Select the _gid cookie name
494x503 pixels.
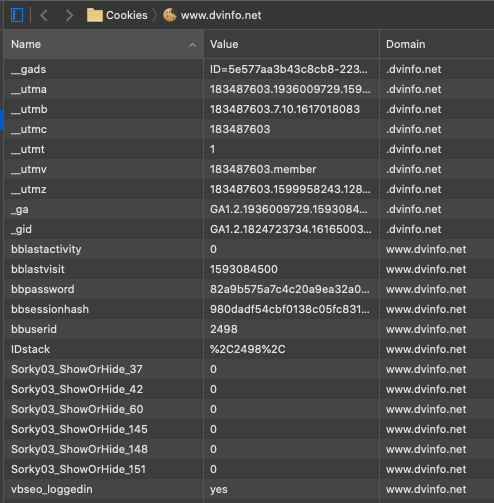21,229
